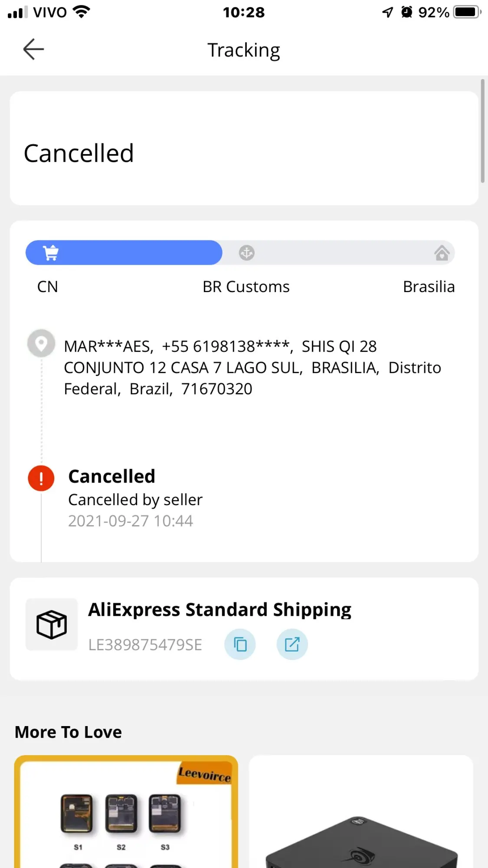
Task: Tap the BR Customs stage label
Action: (246, 287)
